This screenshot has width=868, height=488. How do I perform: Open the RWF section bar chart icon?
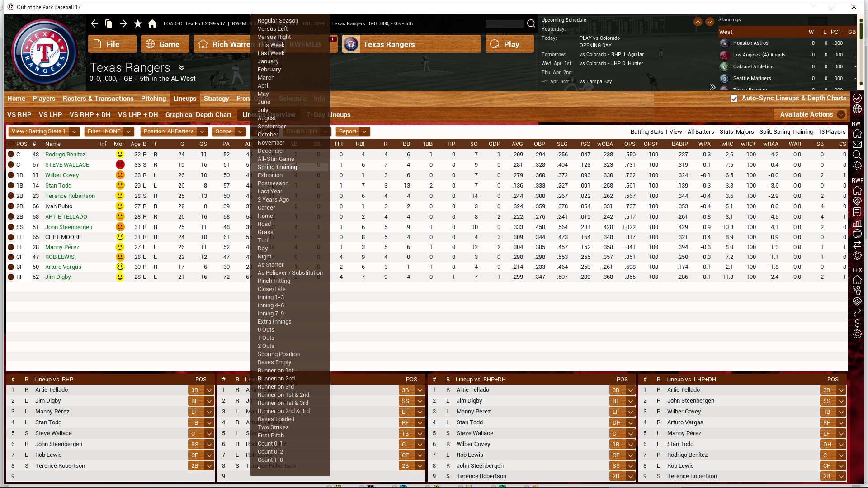pyautogui.click(x=857, y=223)
